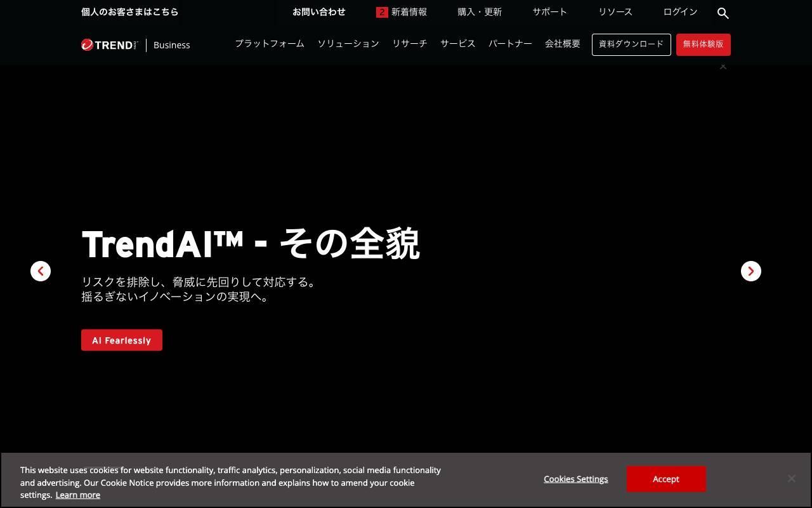Visit 個人のお客さまはこちら link
This screenshot has height=508, width=812.
(x=129, y=11)
